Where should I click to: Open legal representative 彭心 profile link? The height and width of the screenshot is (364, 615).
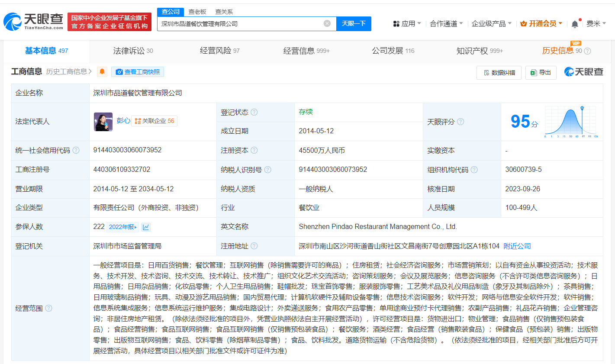[x=123, y=120]
